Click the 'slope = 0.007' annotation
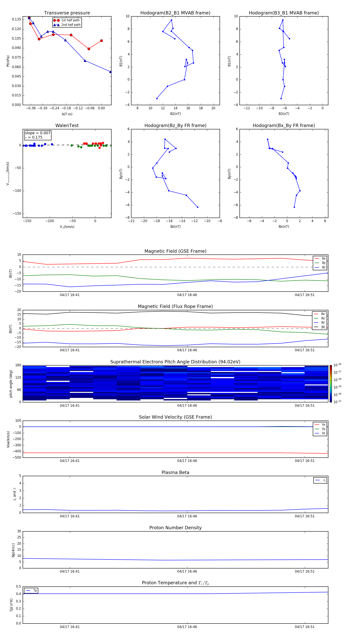The height and width of the screenshot is (644, 351). click(x=38, y=133)
